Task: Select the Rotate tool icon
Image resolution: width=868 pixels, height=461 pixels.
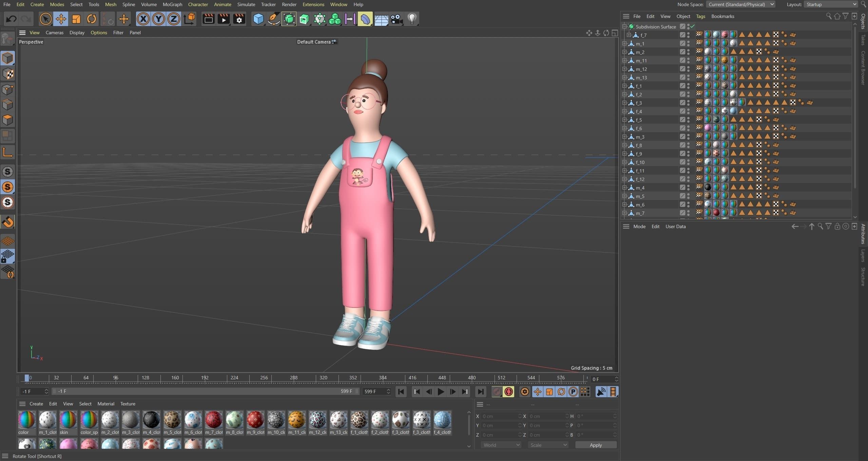Action: pyautogui.click(x=91, y=19)
